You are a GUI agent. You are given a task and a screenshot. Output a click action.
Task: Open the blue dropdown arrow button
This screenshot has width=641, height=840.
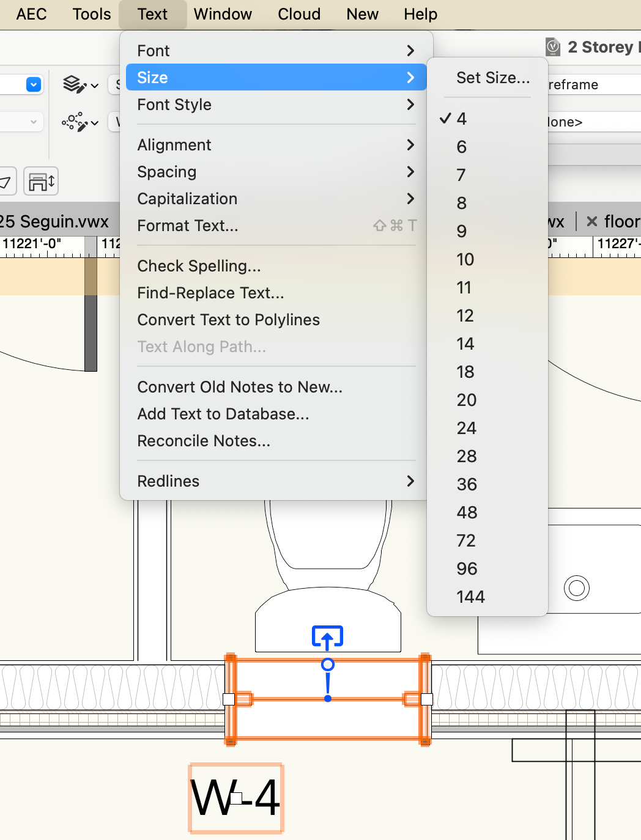tap(34, 84)
